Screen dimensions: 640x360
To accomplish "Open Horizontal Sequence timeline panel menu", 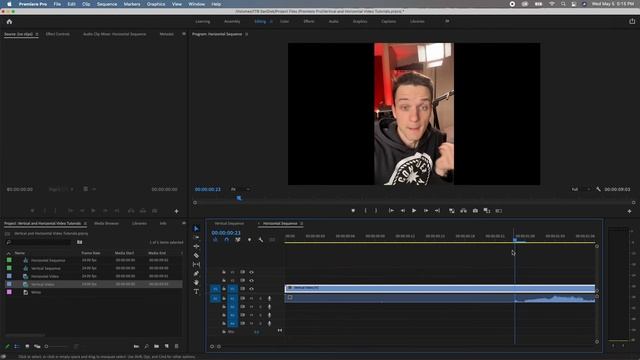I will (302, 223).
